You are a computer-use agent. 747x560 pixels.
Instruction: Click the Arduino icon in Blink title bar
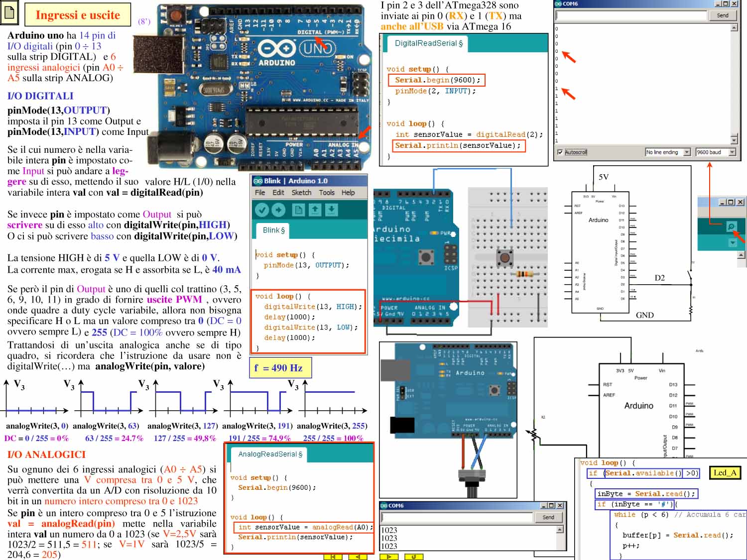pyautogui.click(x=257, y=181)
